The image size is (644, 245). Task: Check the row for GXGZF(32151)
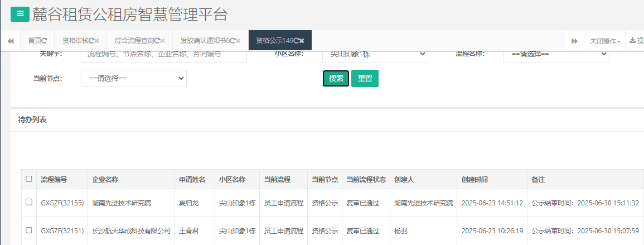29,230
